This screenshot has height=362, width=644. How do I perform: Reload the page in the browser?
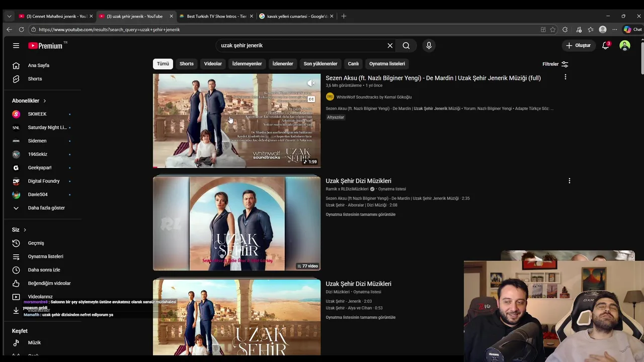[x=21, y=30]
